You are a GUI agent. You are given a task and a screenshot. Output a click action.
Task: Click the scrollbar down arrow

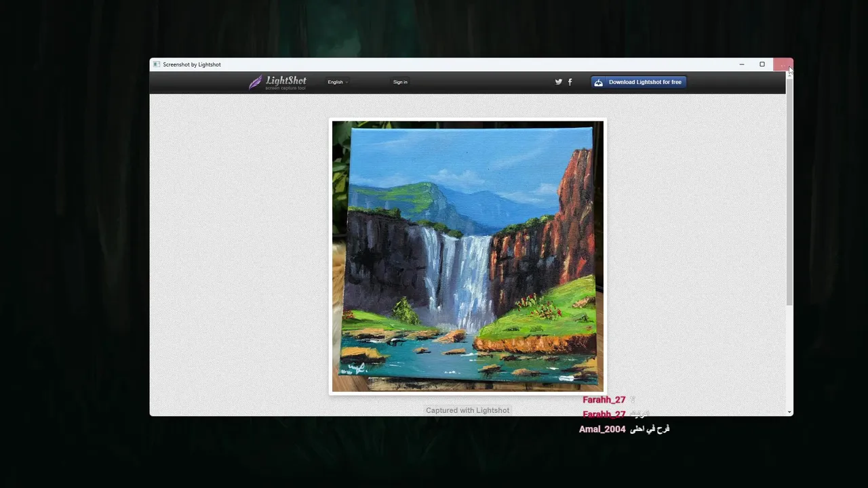[x=789, y=412]
